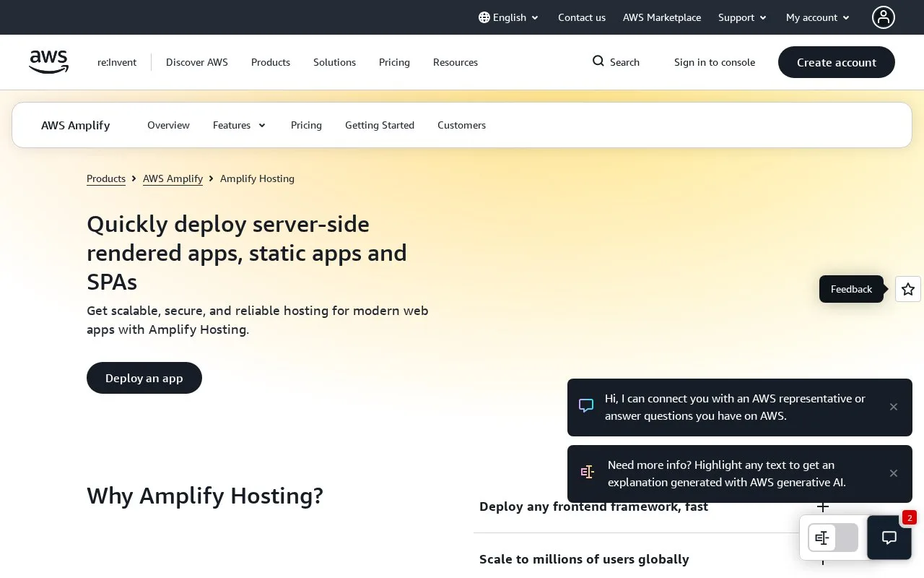Click the globe language icon
The height and width of the screenshot is (578, 924).
point(484,17)
